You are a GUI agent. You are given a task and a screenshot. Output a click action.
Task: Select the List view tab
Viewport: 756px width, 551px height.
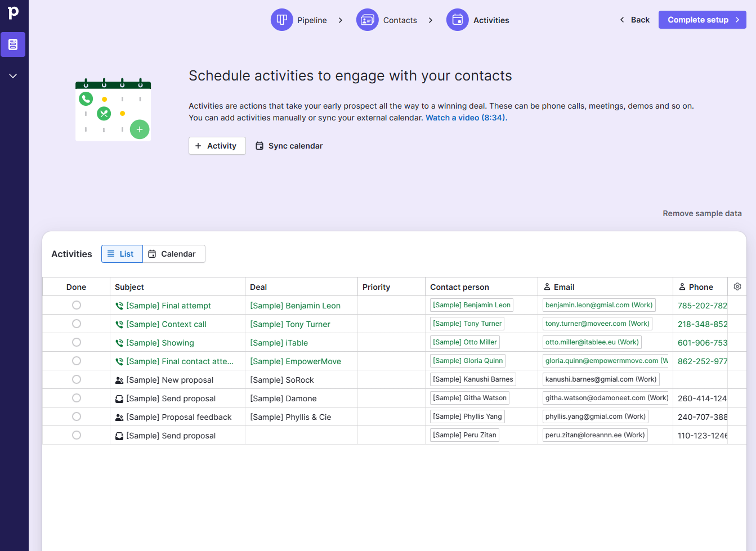[122, 254]
